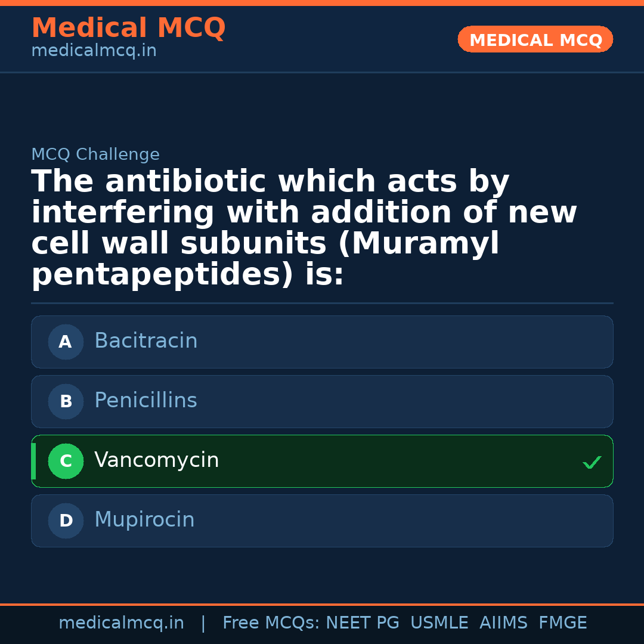Click the NEET PG label in the footer
The height and width of the screenshot is (644, 644).
tap(363, 623)
